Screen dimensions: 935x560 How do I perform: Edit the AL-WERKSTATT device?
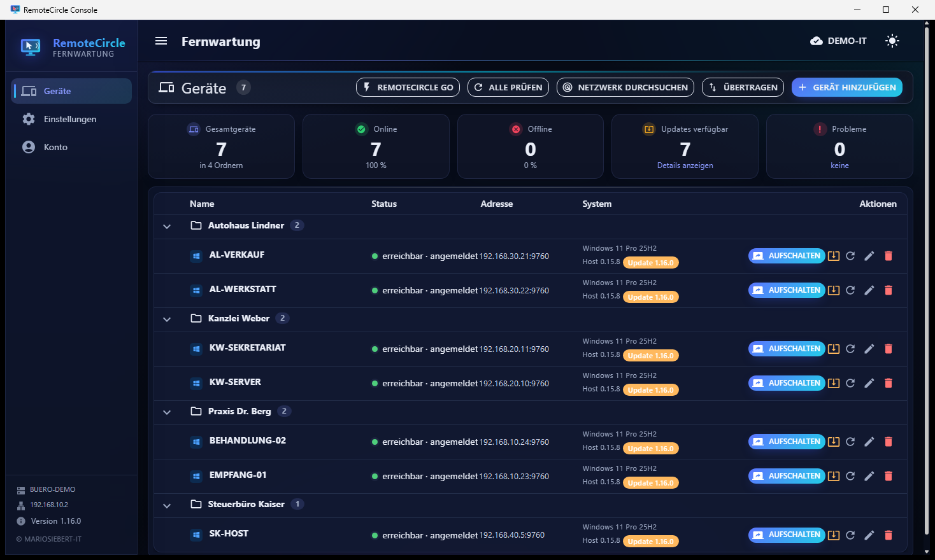click(869, 290)
